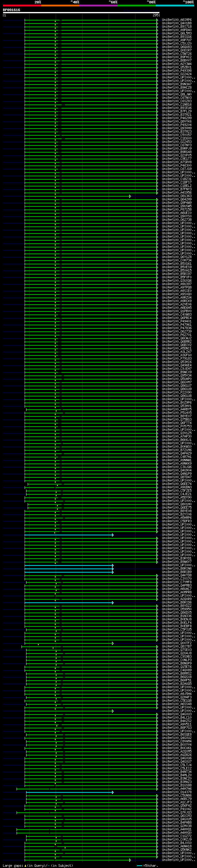197x868 pixels.
Task: Open hit UniRef100_C5WT26
Action: [177, 54]
